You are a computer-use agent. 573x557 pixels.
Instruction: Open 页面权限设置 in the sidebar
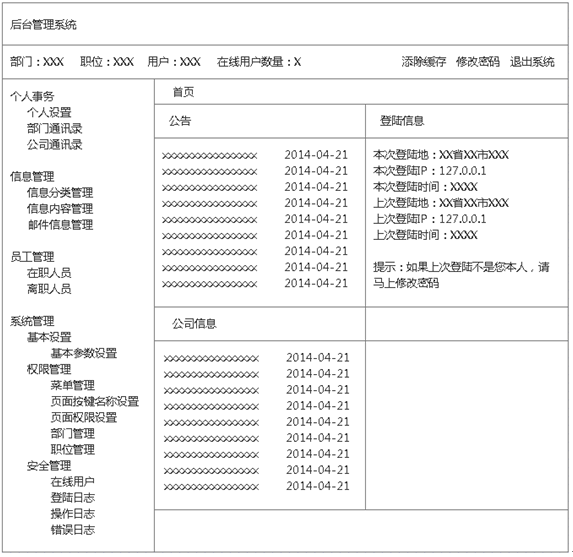tap(84, 417)
